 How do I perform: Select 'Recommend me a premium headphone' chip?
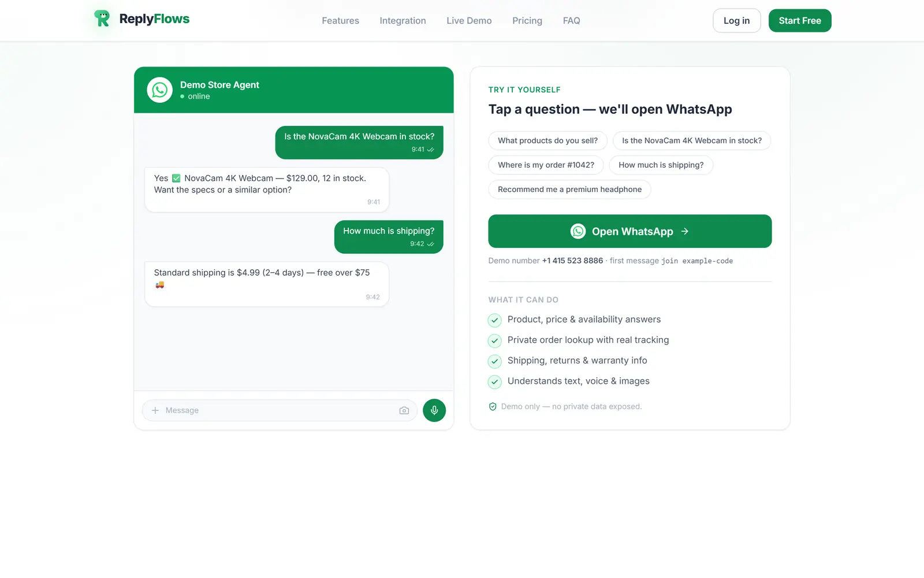[569, 190]
